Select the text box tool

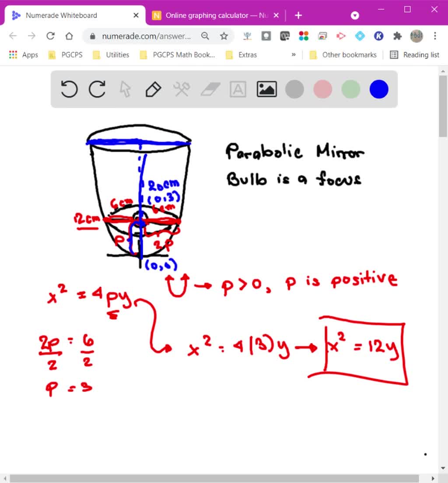click(x=238, y=89)
